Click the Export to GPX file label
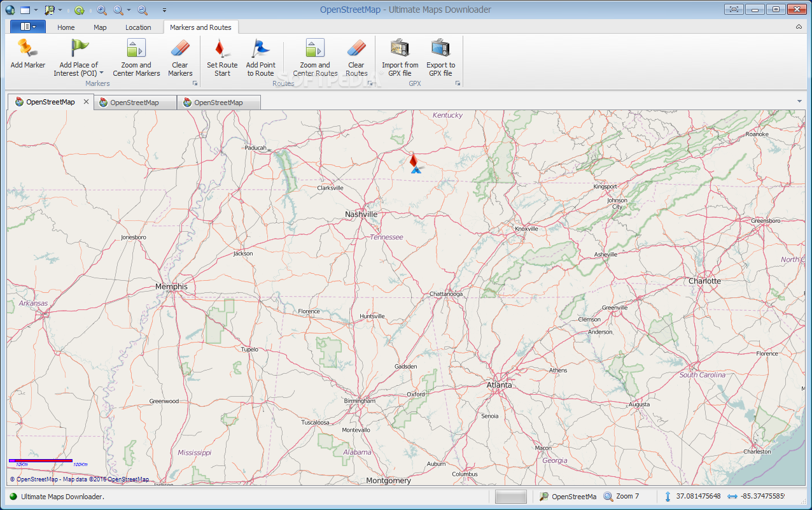The width and height of the screenshot is (812, 510). coord(441,69)
